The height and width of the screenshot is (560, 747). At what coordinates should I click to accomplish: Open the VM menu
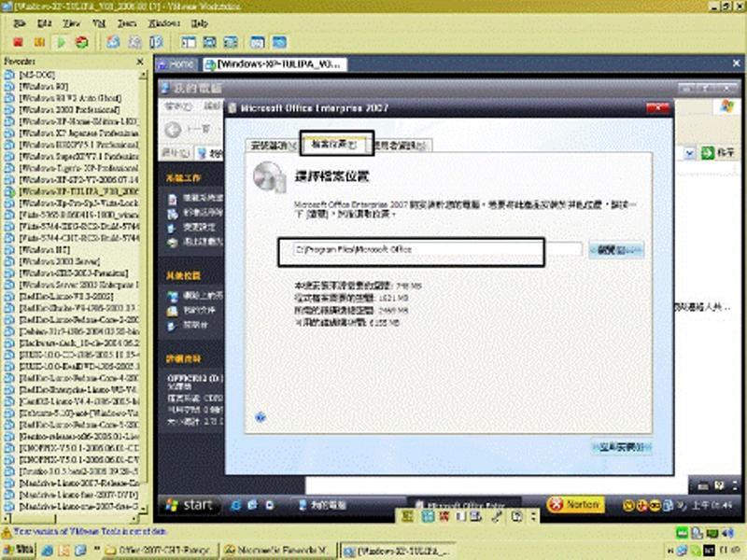click(x=99, y=23)
